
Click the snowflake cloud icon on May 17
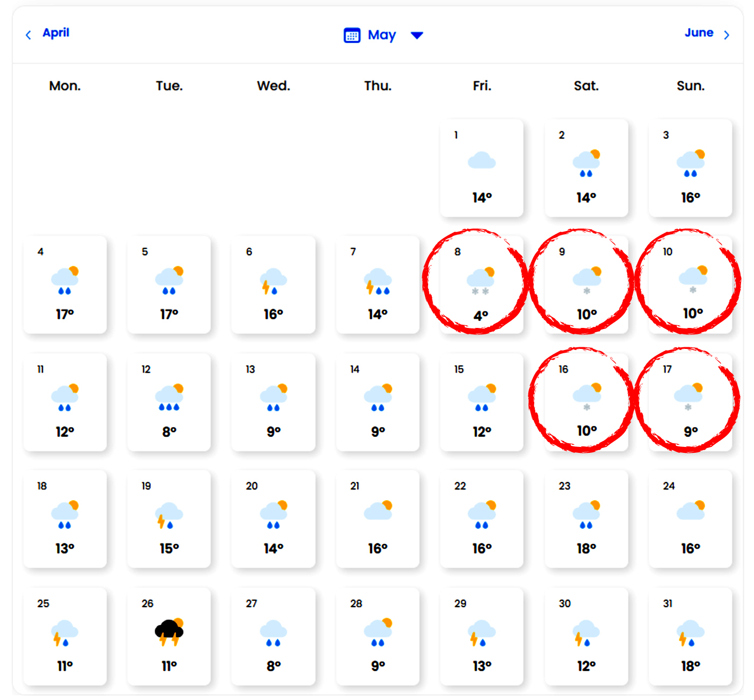click(689, 396)
